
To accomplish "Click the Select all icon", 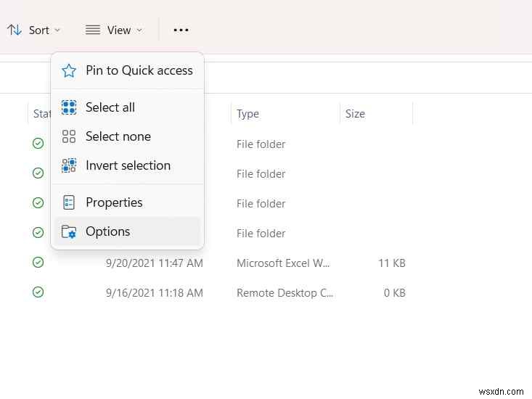I will tap(69, 107).
